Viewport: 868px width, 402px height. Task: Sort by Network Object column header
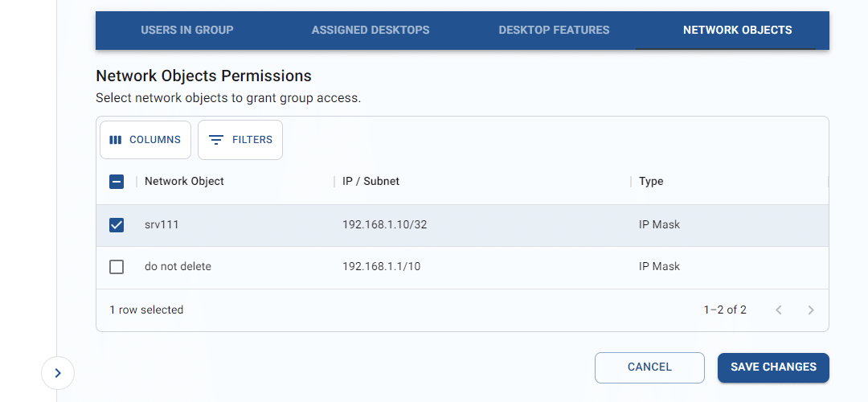184,181
